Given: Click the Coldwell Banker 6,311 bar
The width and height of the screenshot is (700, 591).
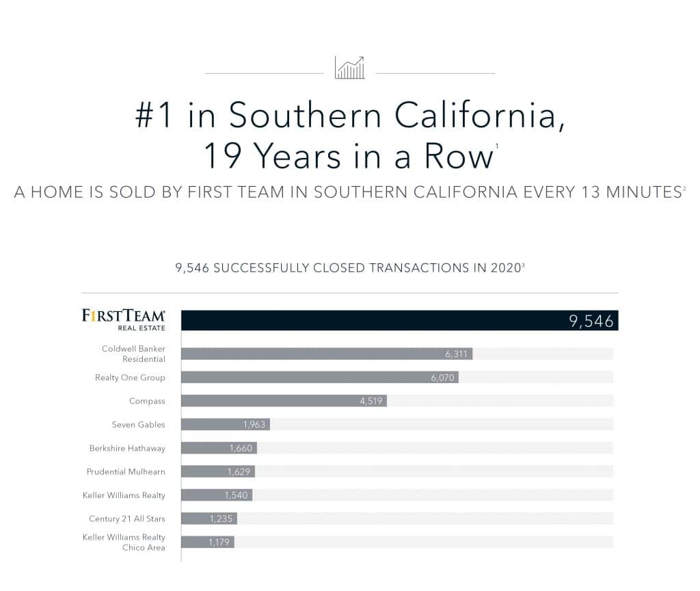Looking at the screenshot, I should click(327, 354).
